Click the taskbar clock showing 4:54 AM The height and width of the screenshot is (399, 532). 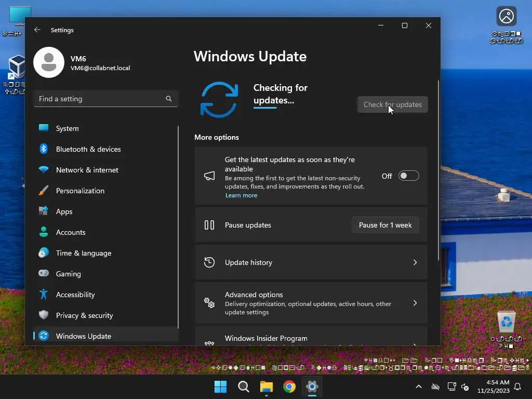tap(494, 387)
